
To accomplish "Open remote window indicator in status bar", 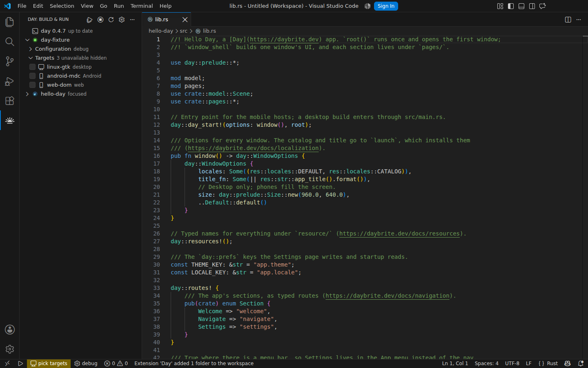I will point(7,364).
